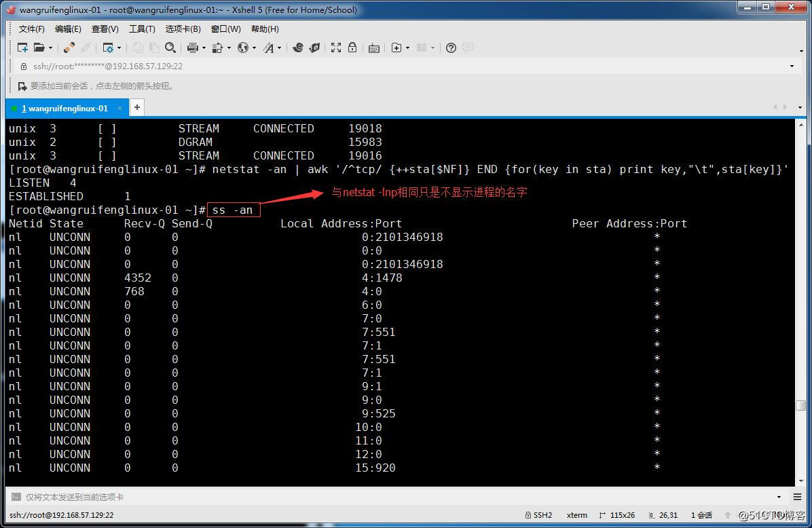
Task: Click the compose bar send-target icon
Action: click(x=16, y=497)
